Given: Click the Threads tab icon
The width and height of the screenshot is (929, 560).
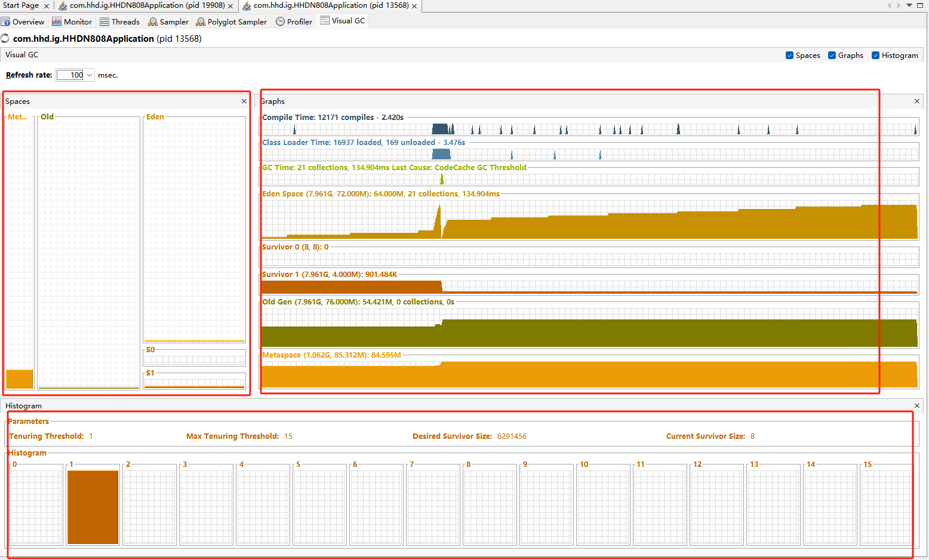Looking at the screenshot, I should coord(104,21).
